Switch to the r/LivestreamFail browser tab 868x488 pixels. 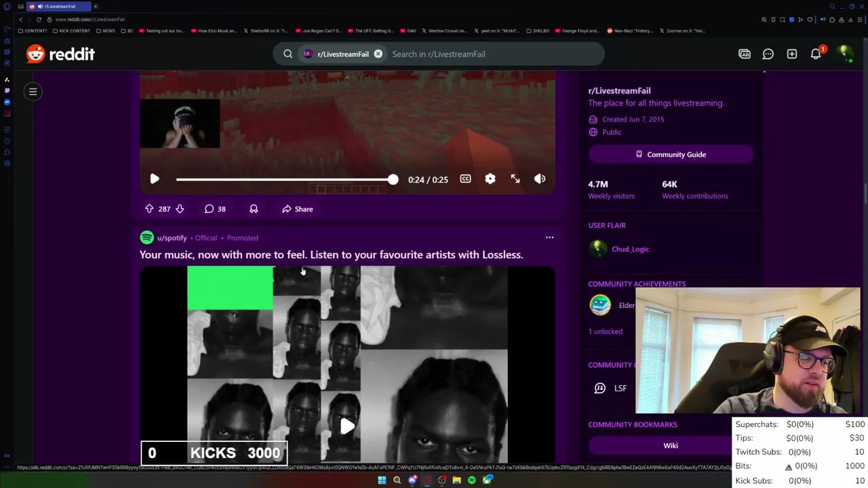(60, 6)
